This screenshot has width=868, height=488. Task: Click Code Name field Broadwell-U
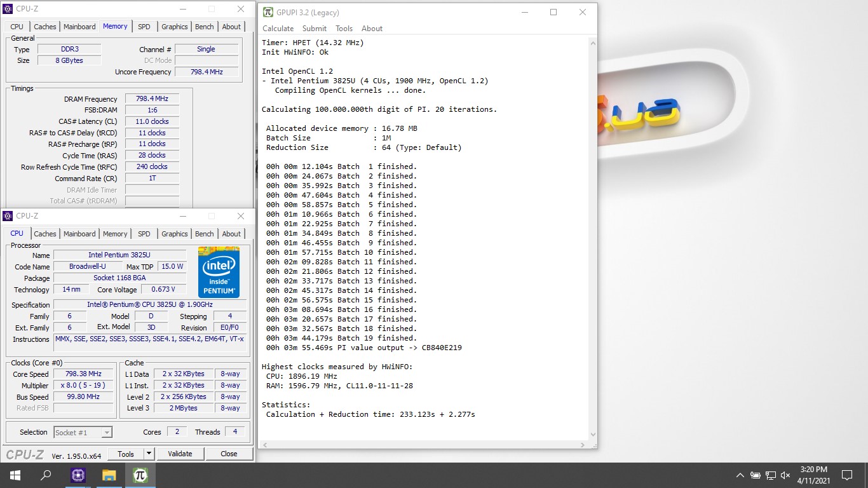pyautogui.click(x=88, y=266)
